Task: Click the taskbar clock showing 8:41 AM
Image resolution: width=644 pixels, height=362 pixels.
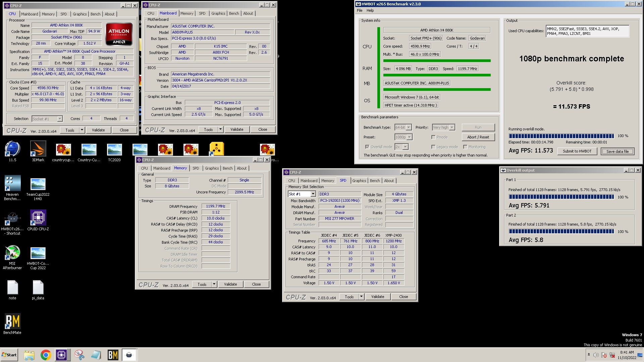Action: 627,355
